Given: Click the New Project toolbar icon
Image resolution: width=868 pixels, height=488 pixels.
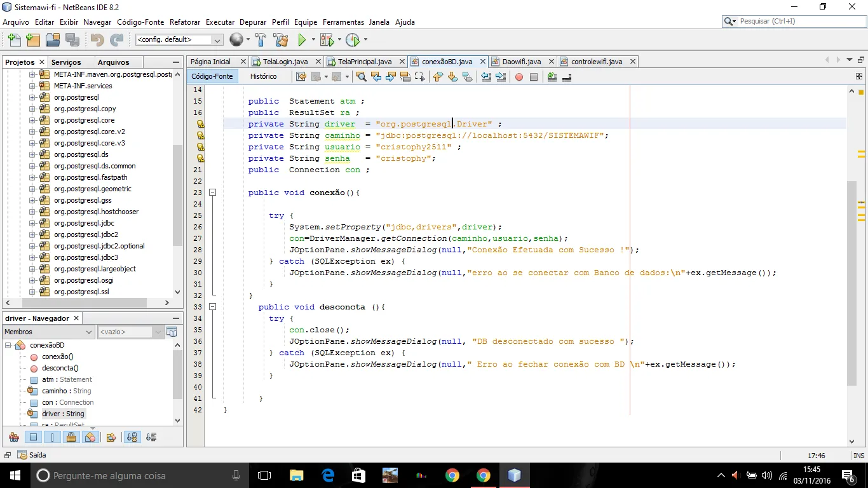Looking at the screenshot, I should tap(33, 40).
